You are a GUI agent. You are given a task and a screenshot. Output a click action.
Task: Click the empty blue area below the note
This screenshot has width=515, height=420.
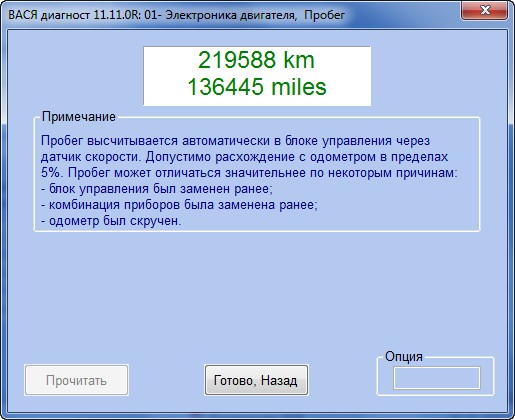pyautogui.click(x=257, y=293)
